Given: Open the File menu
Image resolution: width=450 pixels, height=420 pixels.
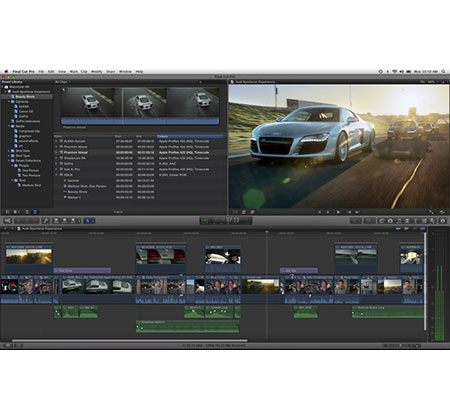Looking at the screenshot, I should click(41, 71).
